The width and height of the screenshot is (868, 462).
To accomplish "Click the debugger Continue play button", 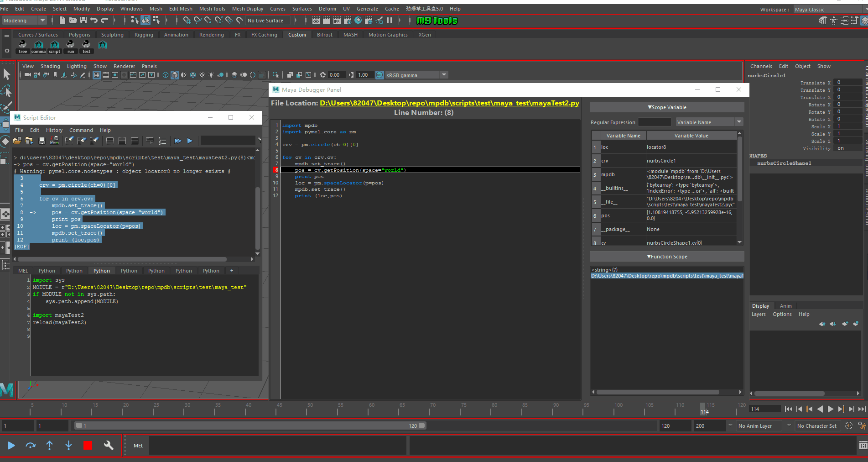I will (11, 445).
